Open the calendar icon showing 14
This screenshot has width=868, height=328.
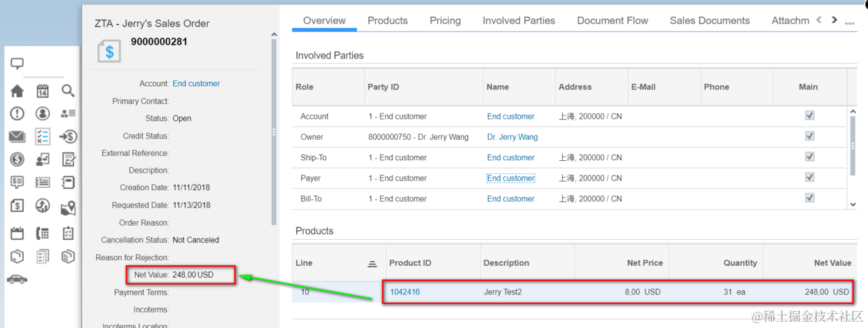coord(43,91)
